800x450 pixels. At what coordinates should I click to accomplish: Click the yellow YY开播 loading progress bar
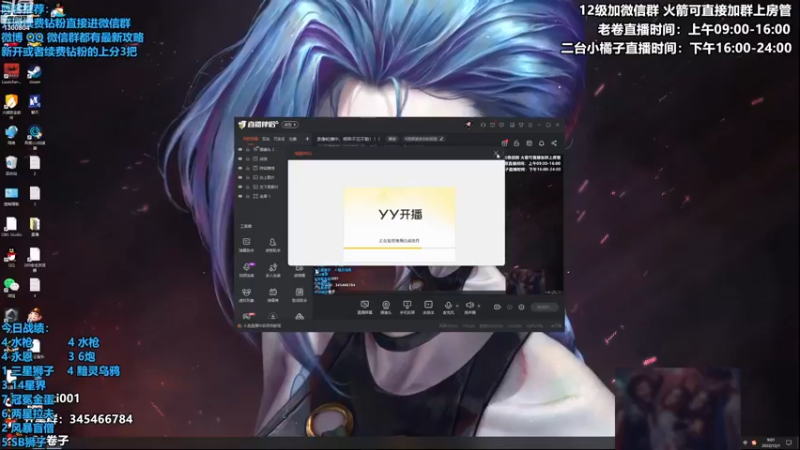click(x=399, y=248)
